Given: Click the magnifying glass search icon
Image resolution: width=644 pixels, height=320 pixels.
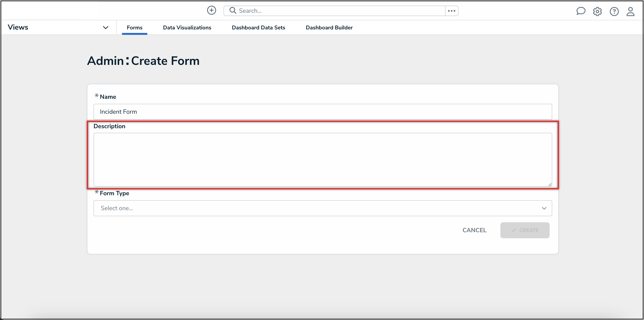Looking at the screenshot, I should pos(233,11).
